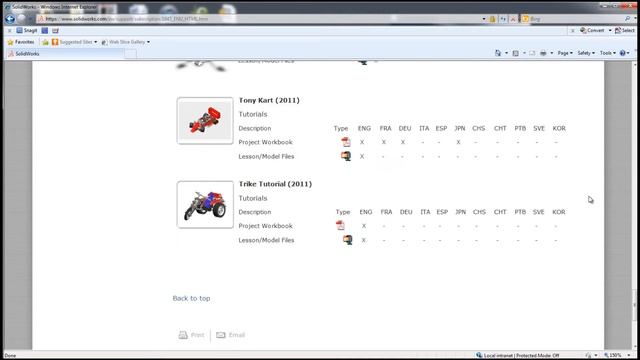Click the Trike Tutorial thumbnail image
The height and width of the screenshot is (360, 640).
pyautogui.click(x=205, y=205)
